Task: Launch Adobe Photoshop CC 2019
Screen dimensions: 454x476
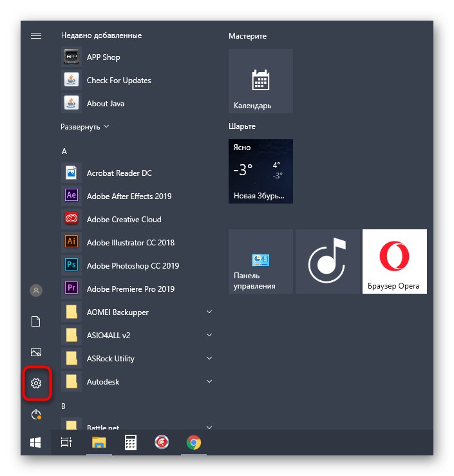Action: click(137, 265)
